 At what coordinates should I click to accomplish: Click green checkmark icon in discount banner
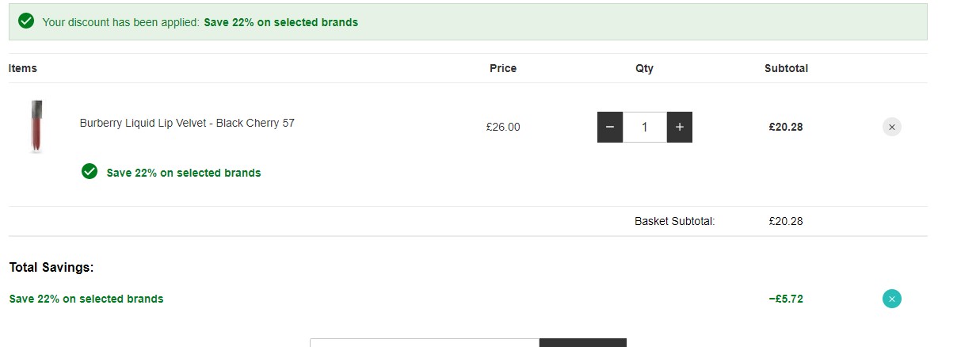coord(26,21)
